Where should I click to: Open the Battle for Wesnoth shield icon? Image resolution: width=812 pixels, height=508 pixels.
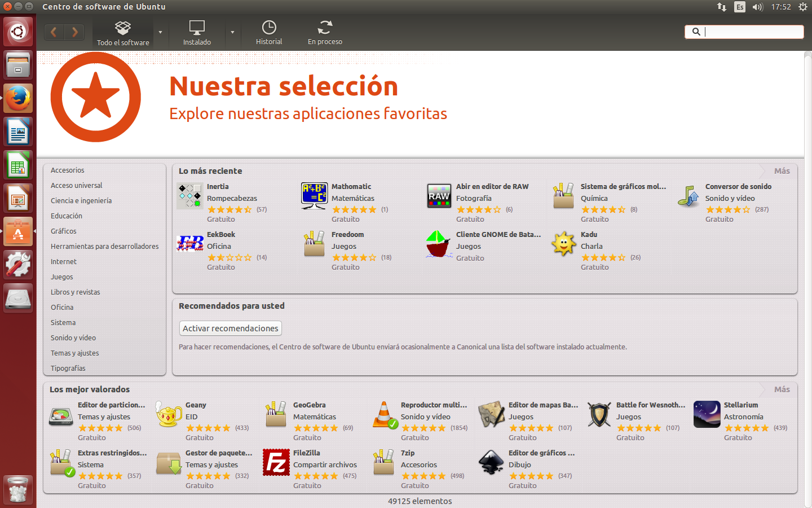pyautogui.click(x=599, y=414)
